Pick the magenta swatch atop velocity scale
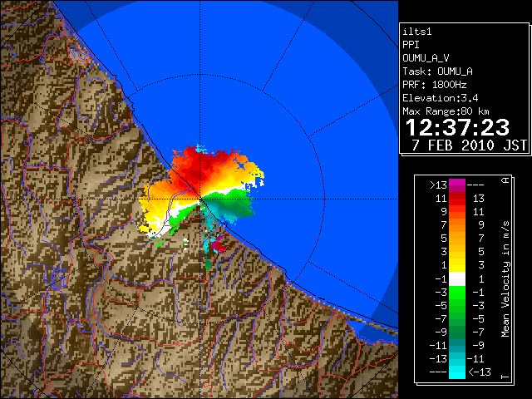 (x=457, y=185)
